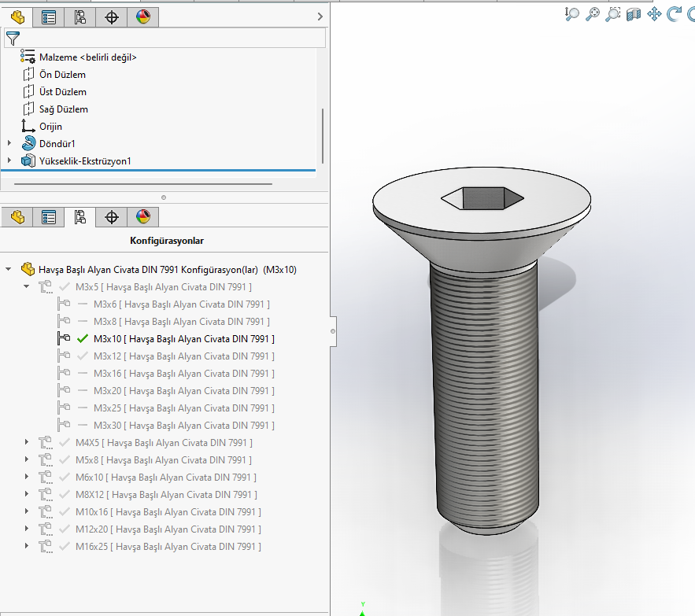Click the Zoom to Fit magnifier icon

pyautogui.click(x=593, y=13)
